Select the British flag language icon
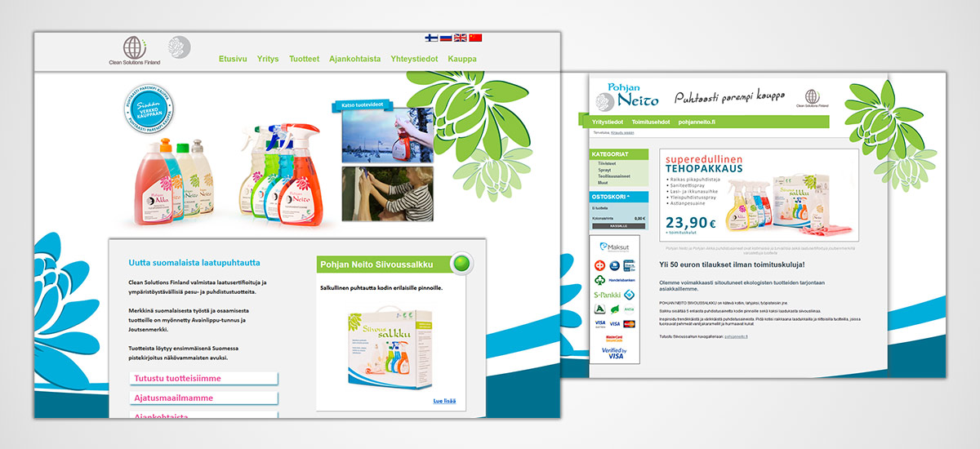The image size is (980, 449). click(x=461, y=38)
